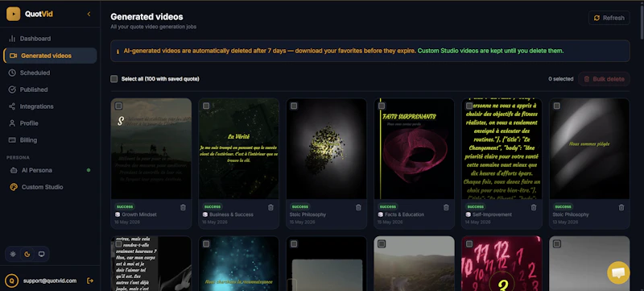Open the golden particle Stoic Philosophy thumbnail
The image size is (644, 291).
tap(327, 149)
